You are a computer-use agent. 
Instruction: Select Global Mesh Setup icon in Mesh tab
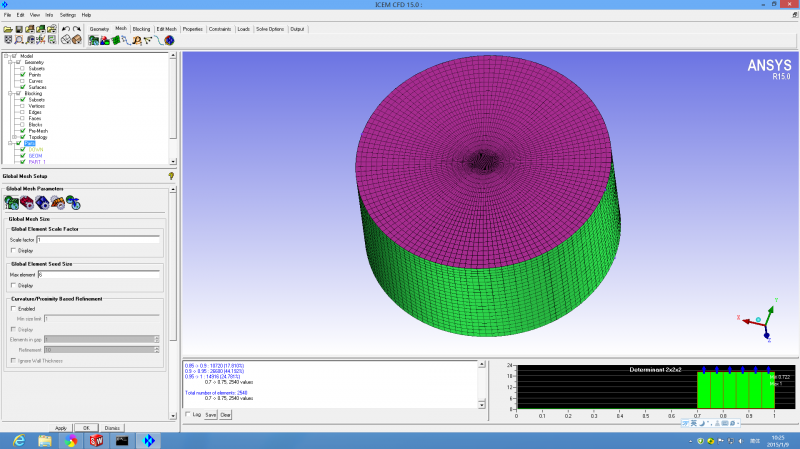[x=94, y=40]
